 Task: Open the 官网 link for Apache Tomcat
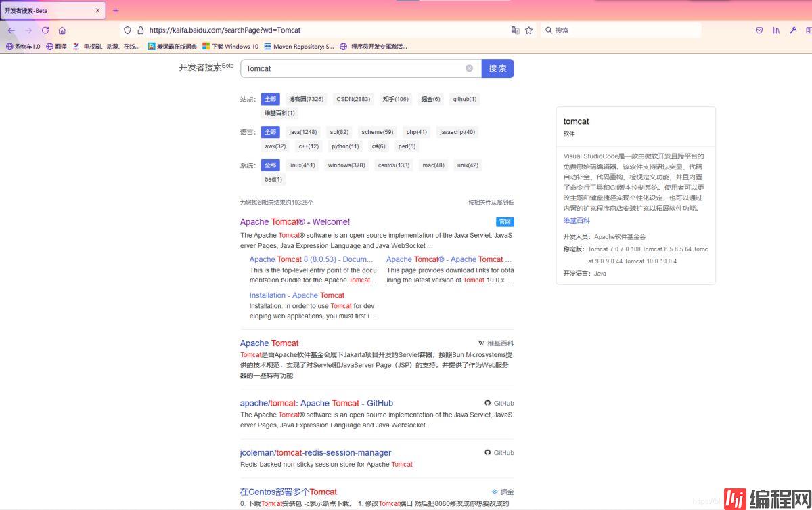coord(504,221)
